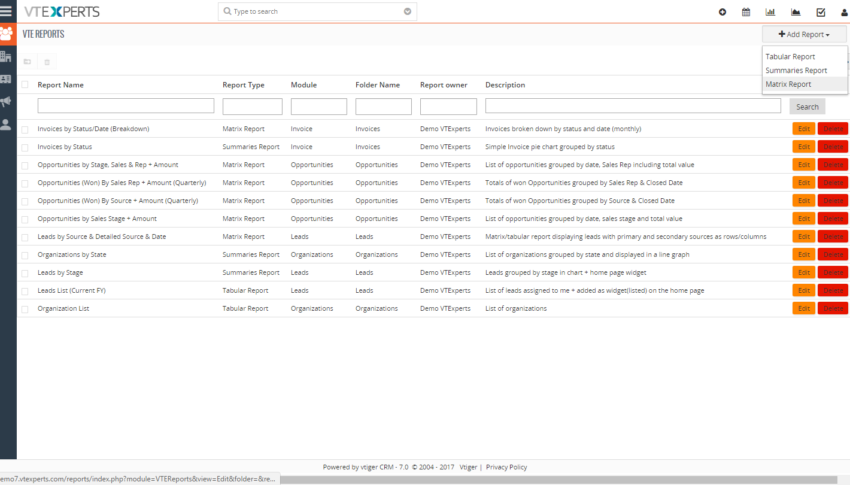Sort by Module column header
The width and height of the screenshot is (850, 485).
(x=304, y=85)
